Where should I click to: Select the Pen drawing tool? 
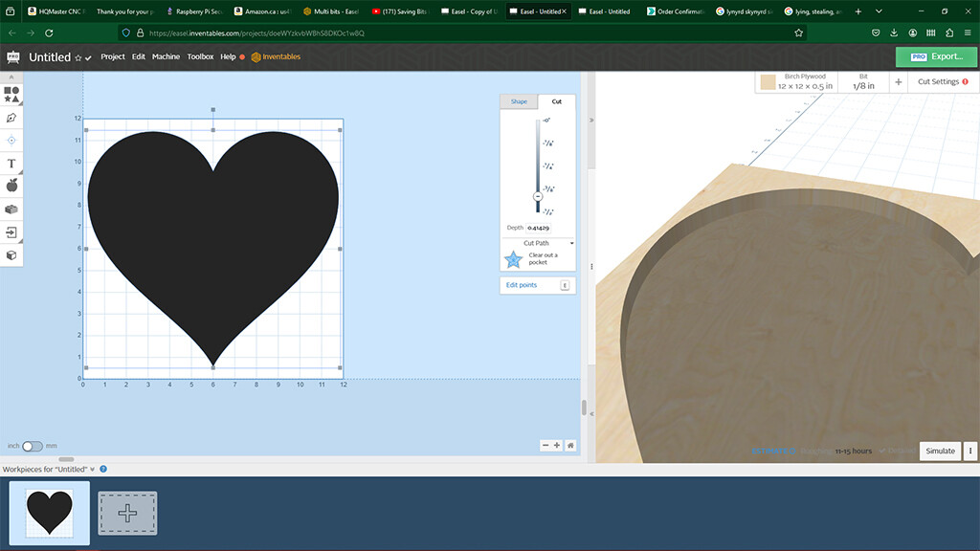[11, 118]
